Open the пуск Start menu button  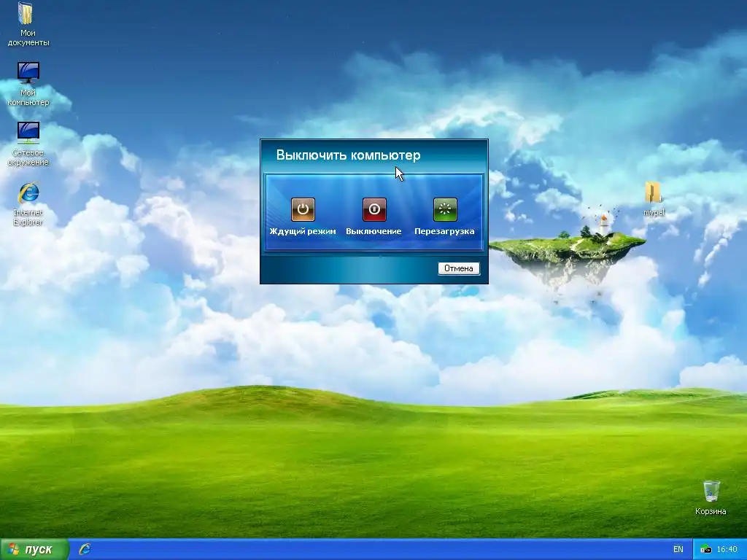pyautogui.click(x=34, y=550)
